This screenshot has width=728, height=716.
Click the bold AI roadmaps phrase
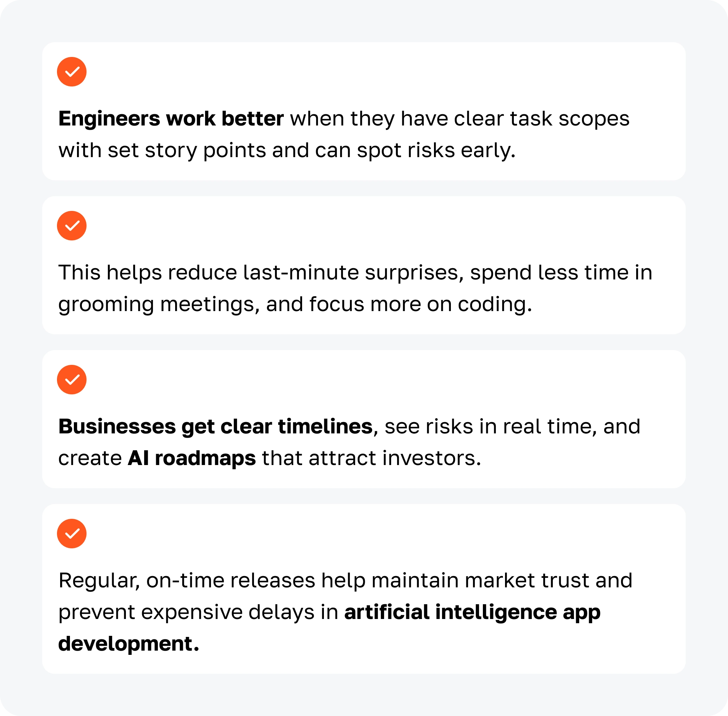pyautogui.click(x=192, y=458)
